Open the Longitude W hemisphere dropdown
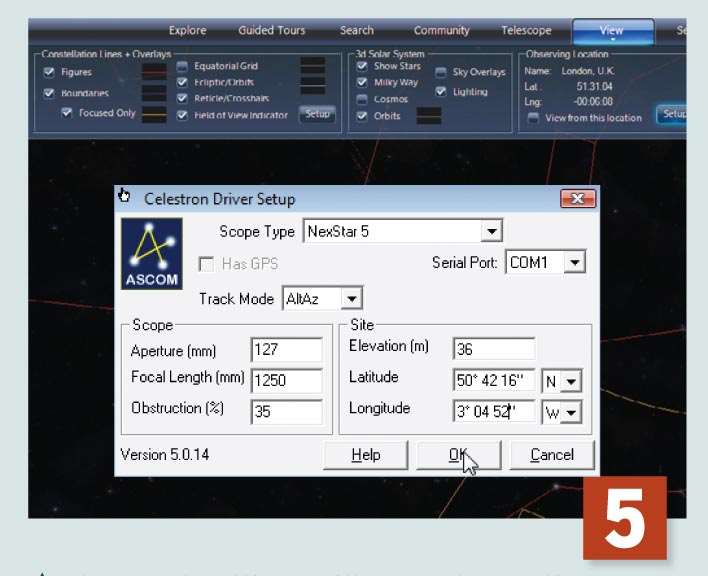Screen dimensions: 708x576 click(x=571, y=413)
